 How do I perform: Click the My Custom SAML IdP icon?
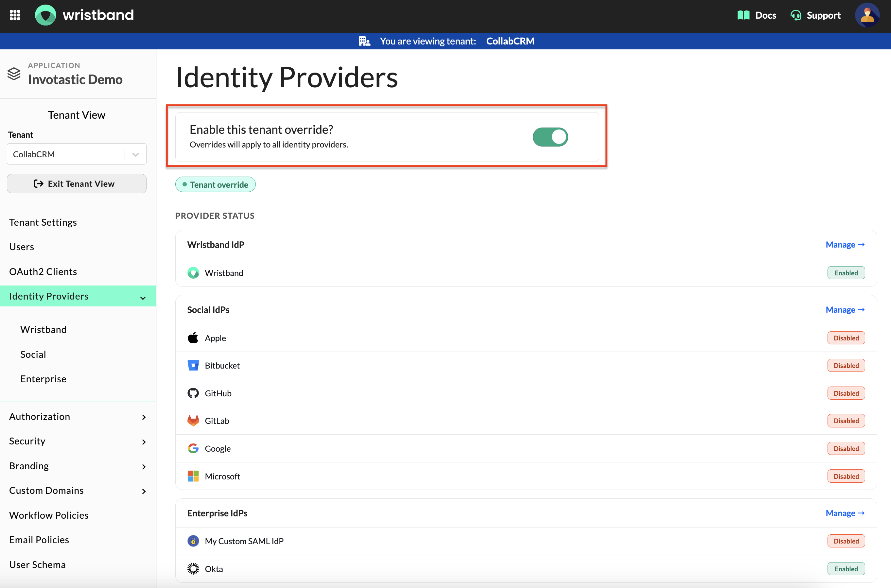pyautogui.click(x=193, y=541)
